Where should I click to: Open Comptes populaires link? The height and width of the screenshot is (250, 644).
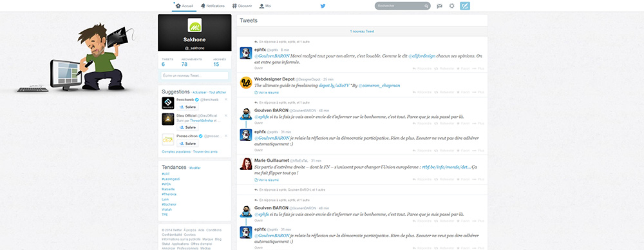[x=176, y=151]
